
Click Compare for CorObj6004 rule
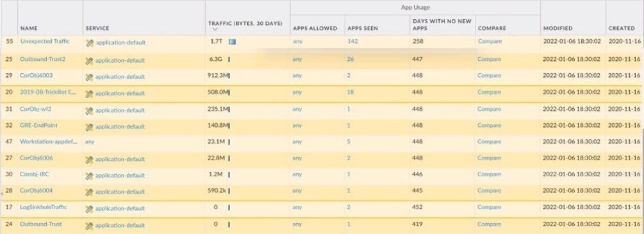(489, 191)
